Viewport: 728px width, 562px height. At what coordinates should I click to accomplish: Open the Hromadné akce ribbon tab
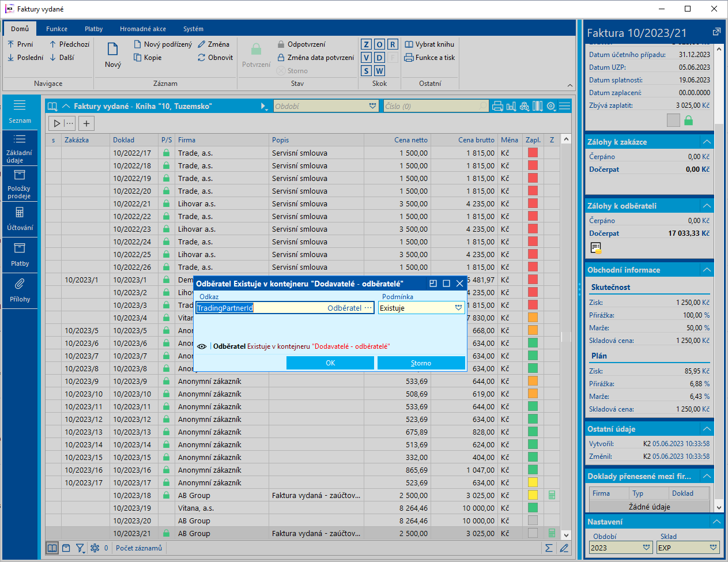point(143,29)
